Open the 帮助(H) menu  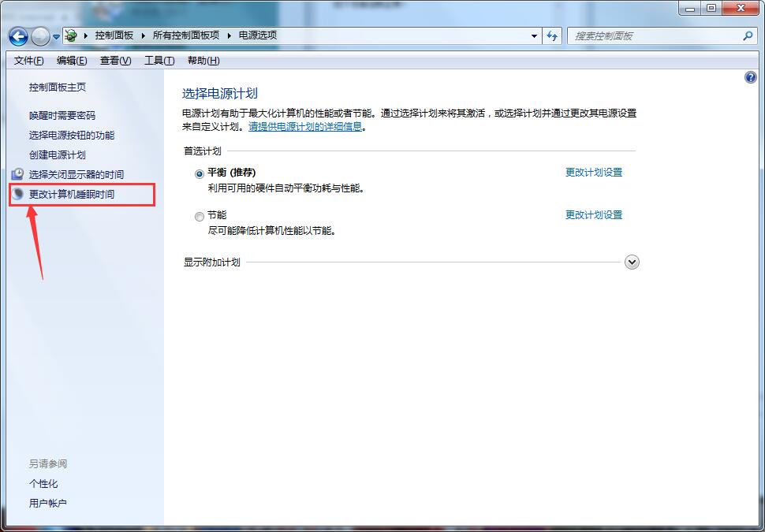203,61
